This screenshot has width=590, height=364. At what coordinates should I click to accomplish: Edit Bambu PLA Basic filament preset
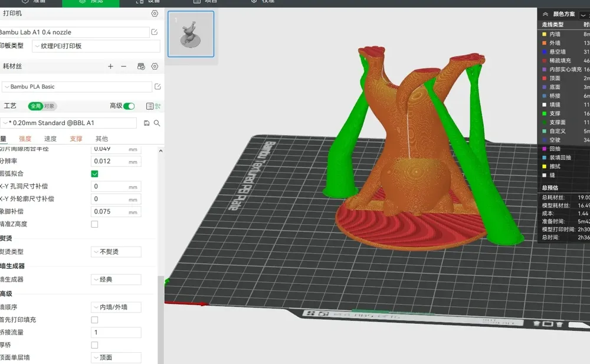coord(158,87)
